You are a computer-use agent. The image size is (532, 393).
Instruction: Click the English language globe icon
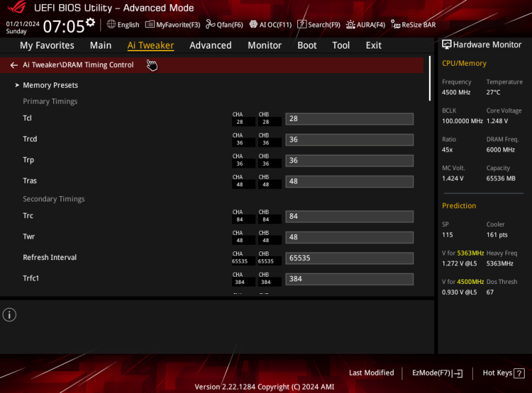(x=111, y=24)
